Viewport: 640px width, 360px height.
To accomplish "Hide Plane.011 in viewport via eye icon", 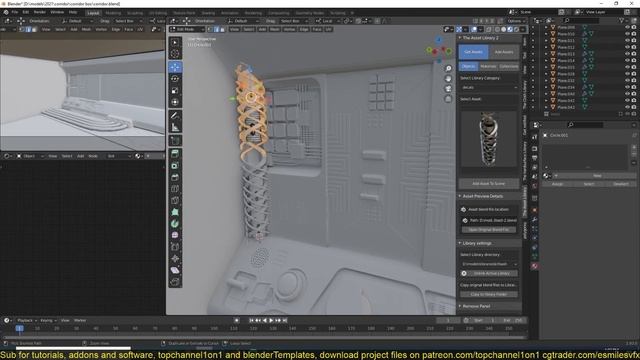I will 627,40.
